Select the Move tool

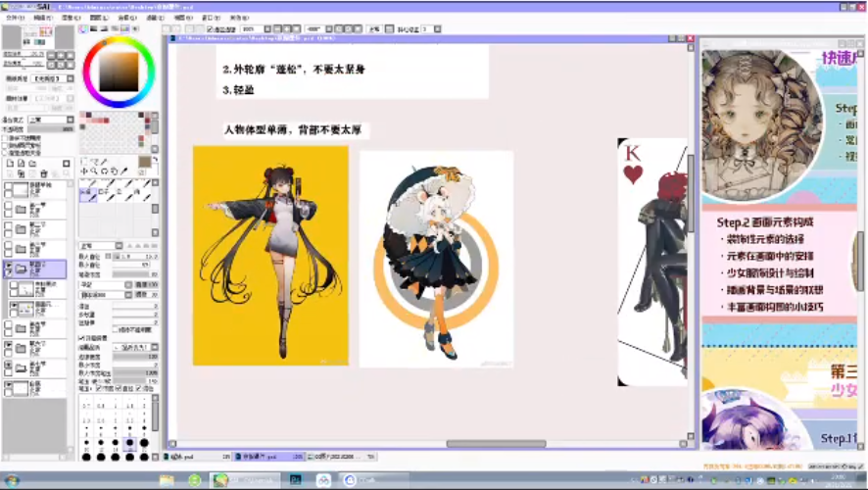(84, 171)
